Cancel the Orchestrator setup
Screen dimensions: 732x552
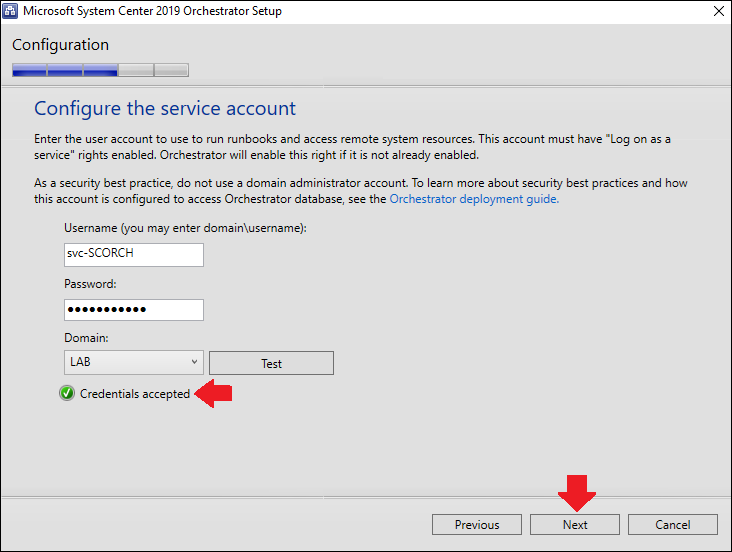(x=673, y=524)
